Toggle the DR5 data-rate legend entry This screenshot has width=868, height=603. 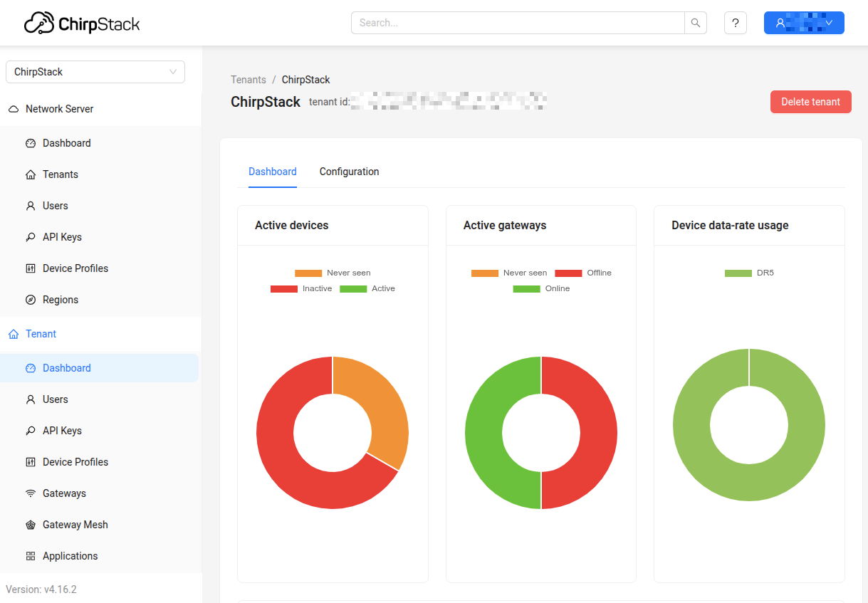pyautogui.click(x=749, y=273)
